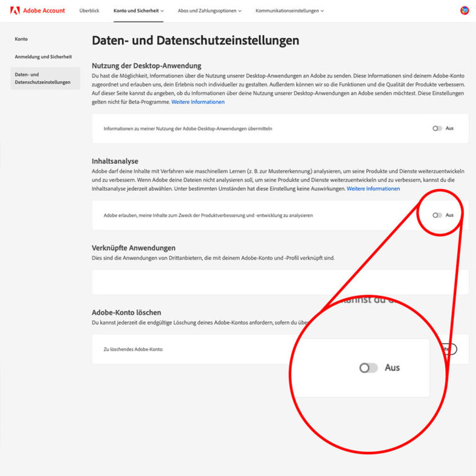The height and width of the screenshot is (476, 476).
Task: Click the Kommunikationseinstellungen menu label
Action: pyautogui.click(x=287, y=11)
